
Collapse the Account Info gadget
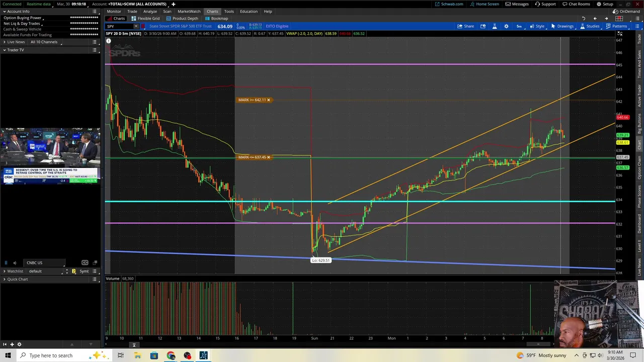click(x=5, y=11)
